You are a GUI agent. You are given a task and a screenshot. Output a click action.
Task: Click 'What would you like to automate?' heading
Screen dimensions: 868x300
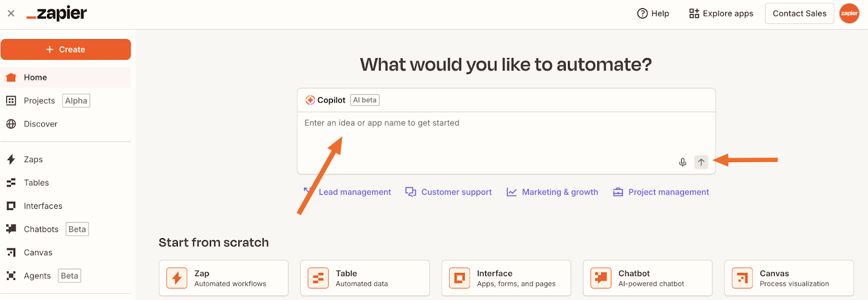pyautogui.click(x=506, y=65)
